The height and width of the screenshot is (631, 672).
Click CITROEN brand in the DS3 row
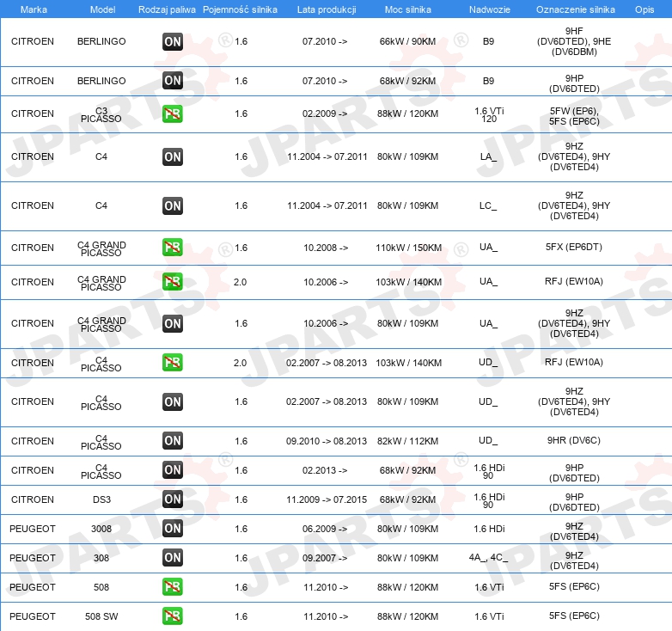point(33,499)
